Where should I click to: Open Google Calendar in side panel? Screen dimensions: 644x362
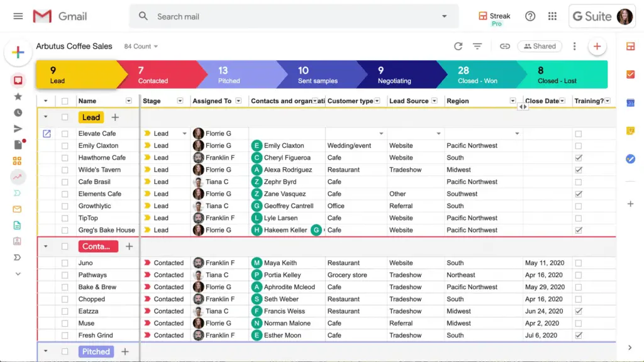[630, 102]
